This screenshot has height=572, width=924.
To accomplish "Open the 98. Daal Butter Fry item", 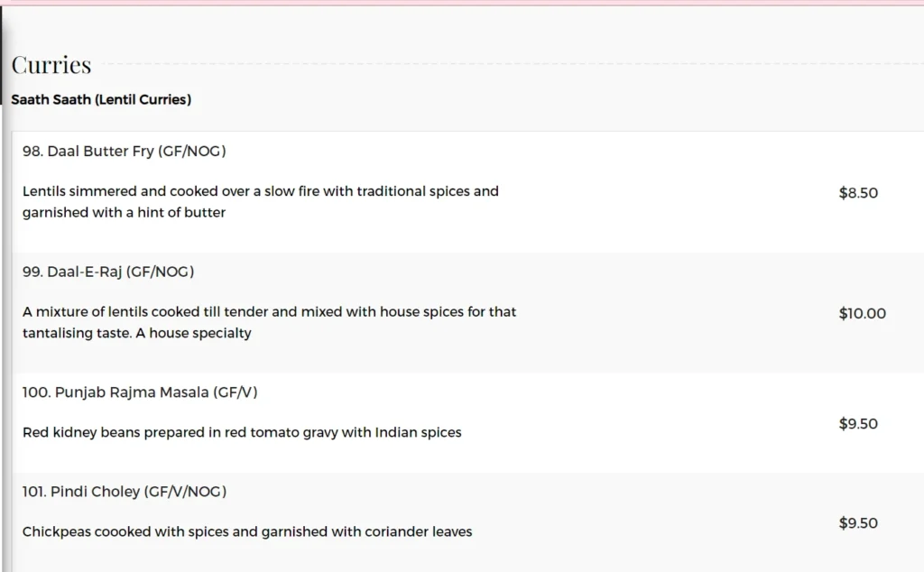I will point(125,152).
